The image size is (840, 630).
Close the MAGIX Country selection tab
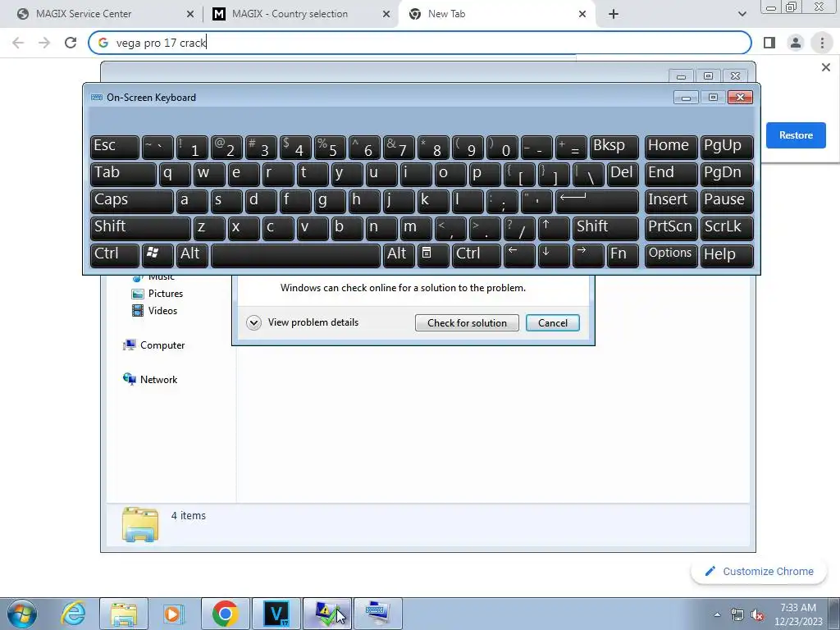pos(386,14)
